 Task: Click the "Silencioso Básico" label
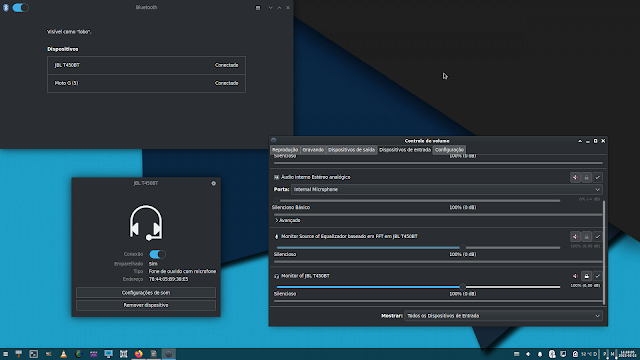tap(291, 207)
